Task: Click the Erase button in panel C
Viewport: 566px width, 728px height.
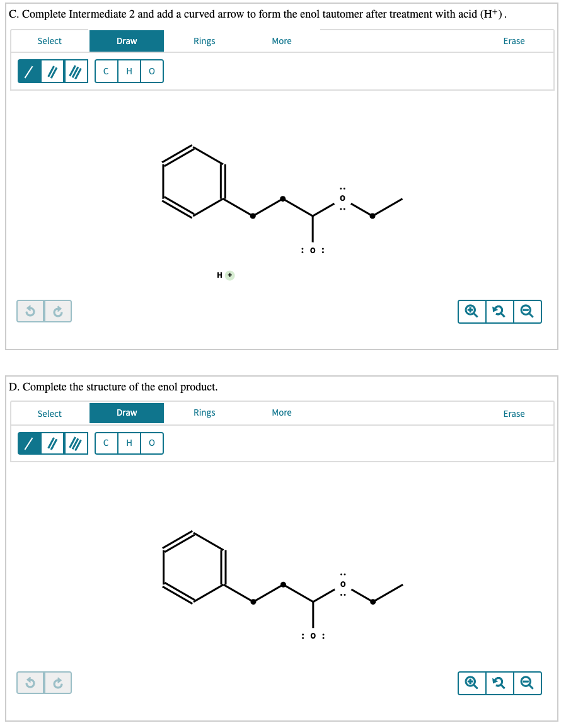Action: [514, 40]
